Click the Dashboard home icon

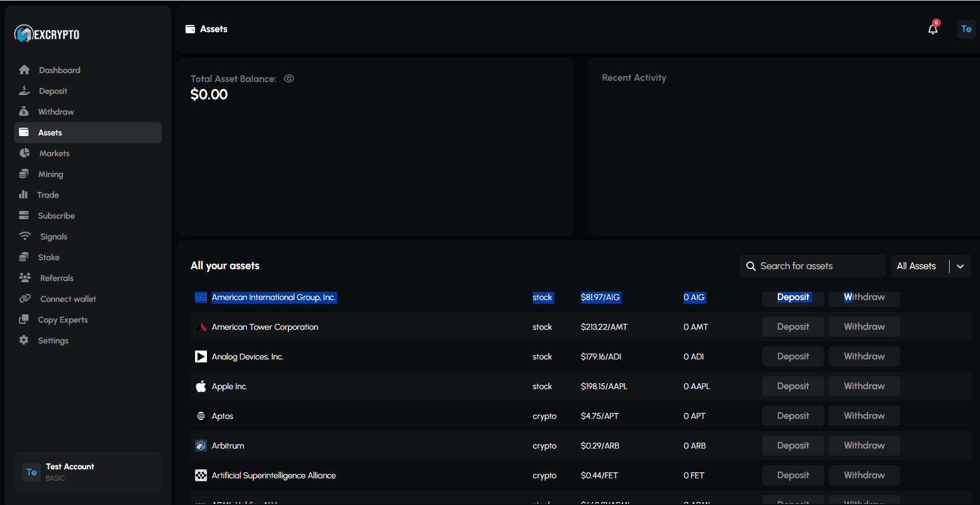[x=24, y=70]
